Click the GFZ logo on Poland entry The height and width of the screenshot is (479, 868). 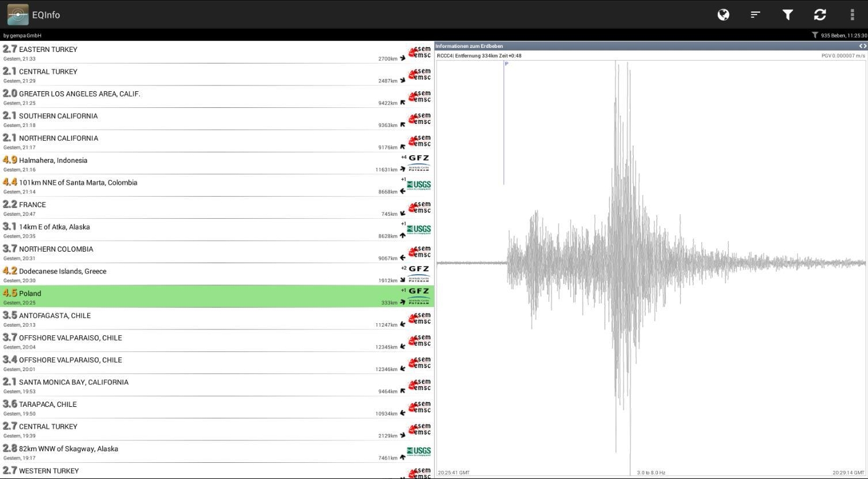click(419, 295)
